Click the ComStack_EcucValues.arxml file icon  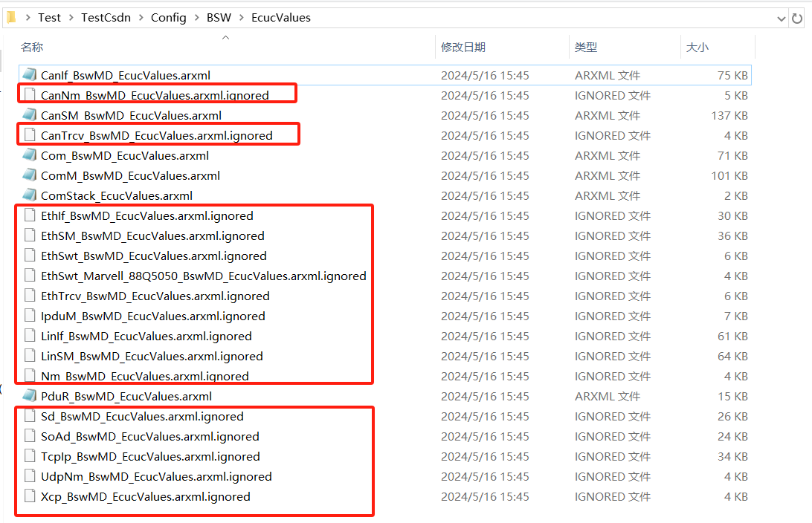point(29,195)
